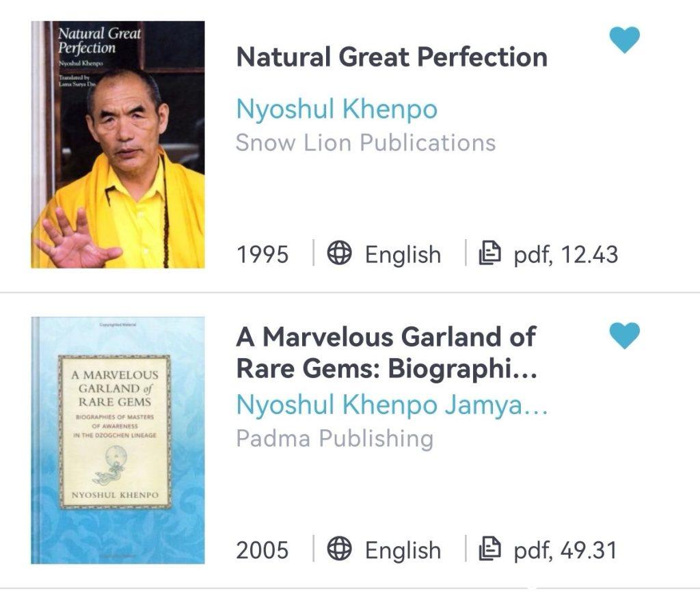Click pdf, 12.43 file info
Image resolution: width=700 pixels, height=602 pixels.
[565, 255]
